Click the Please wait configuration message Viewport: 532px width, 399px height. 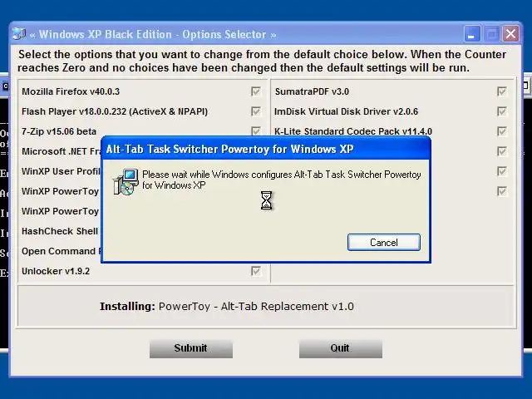pos(282,180)
